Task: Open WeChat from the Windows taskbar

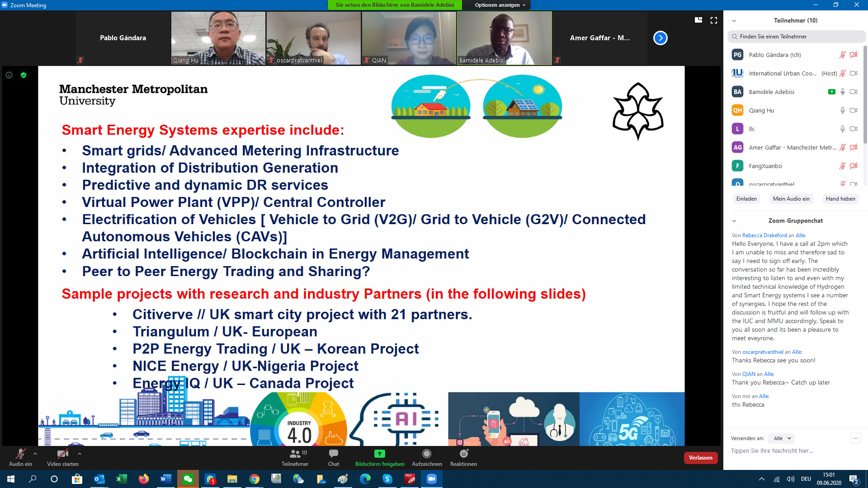Action: pos(188,479)
